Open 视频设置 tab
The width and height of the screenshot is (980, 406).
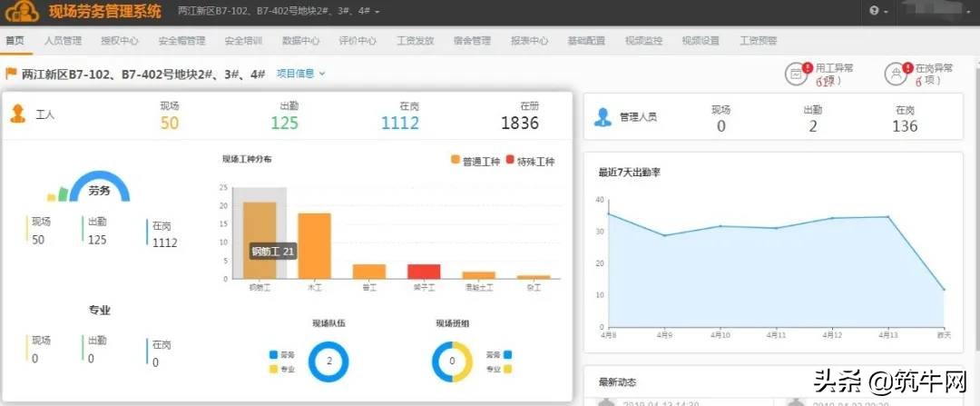click(701, 41)
